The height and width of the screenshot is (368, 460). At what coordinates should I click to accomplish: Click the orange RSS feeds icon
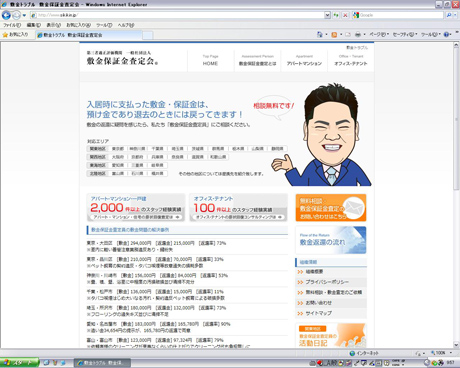pyautogui.click(x=334, y=34)
